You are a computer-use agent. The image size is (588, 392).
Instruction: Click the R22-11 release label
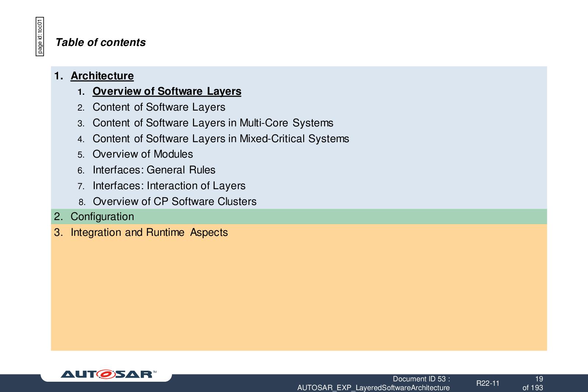[488, 383]
